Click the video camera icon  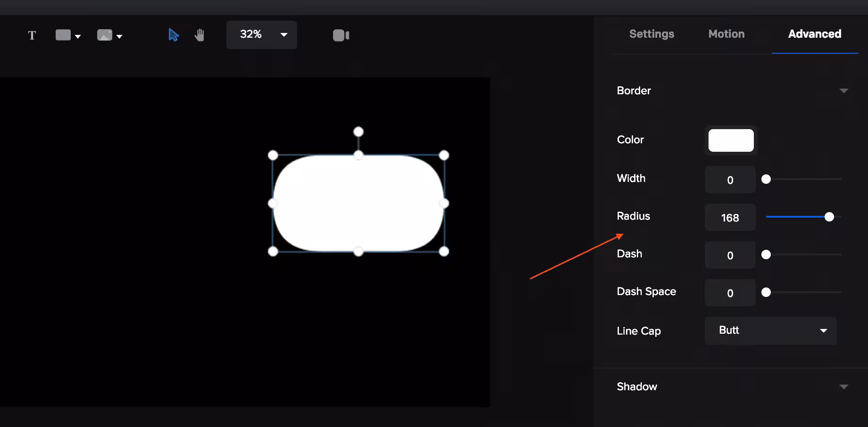point(341,35)
